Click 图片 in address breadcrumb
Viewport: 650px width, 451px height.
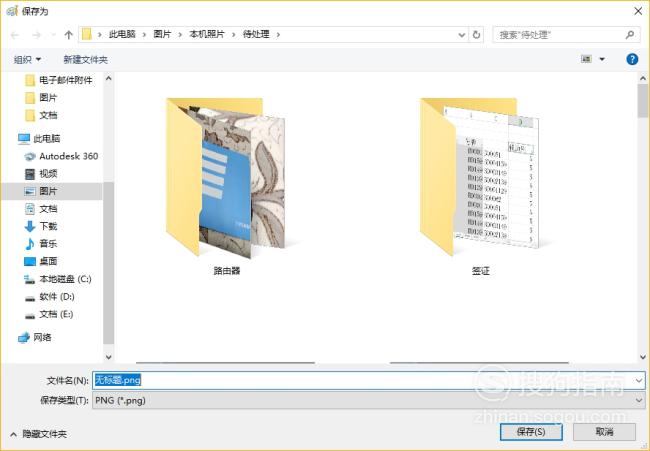tap(162, 34)
